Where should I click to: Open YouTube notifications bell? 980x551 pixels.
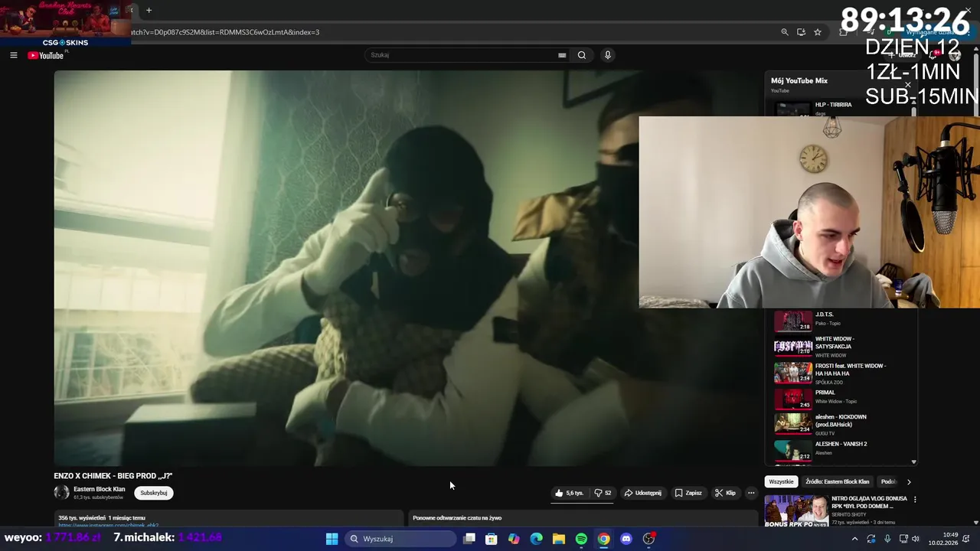point(933,55)
